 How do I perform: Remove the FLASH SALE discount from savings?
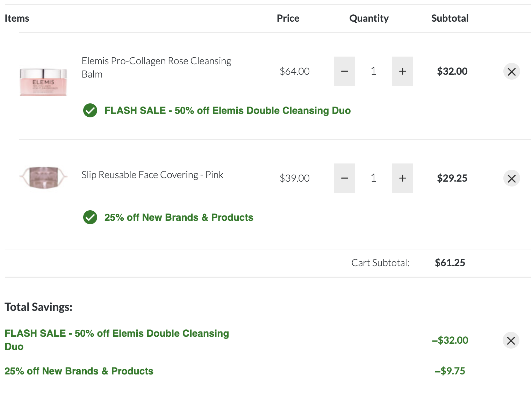pos(511,341)
